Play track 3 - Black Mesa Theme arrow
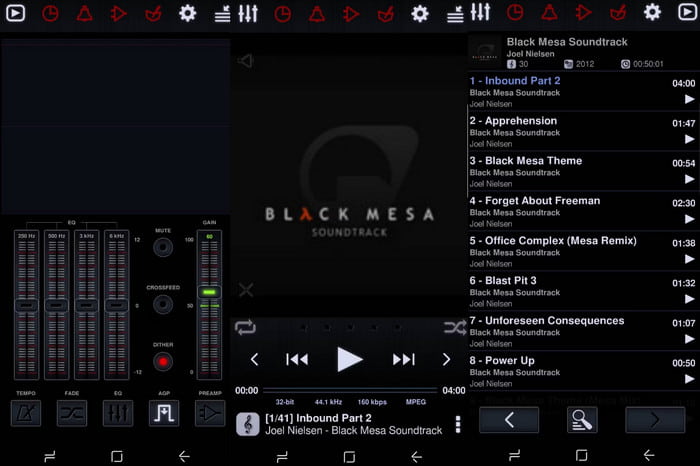 (x=689, y=179)
